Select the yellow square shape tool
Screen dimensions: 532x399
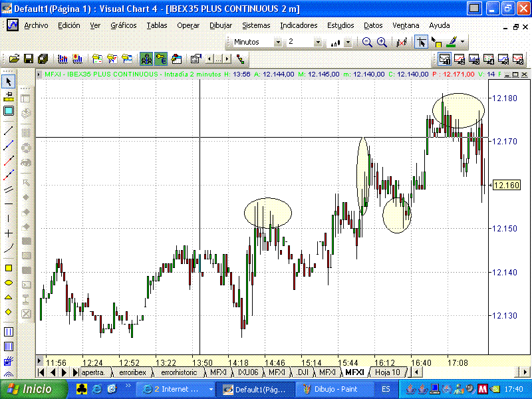[9, 268]
